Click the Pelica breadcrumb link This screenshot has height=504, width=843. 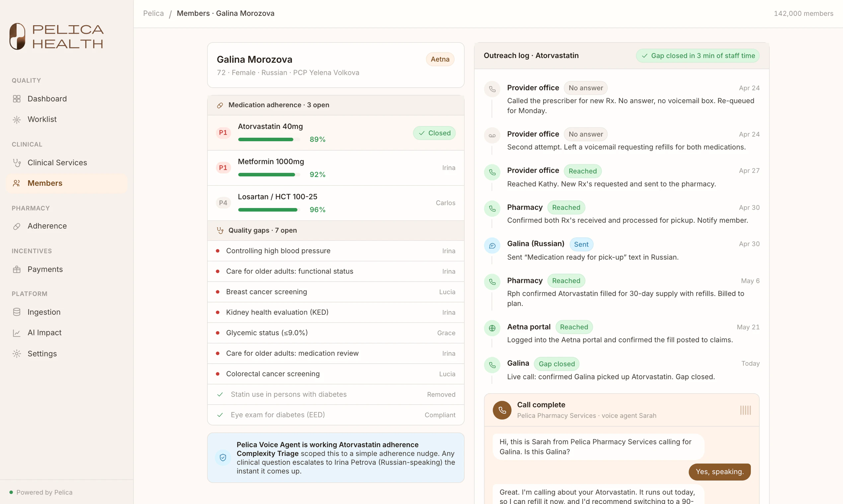153,13
